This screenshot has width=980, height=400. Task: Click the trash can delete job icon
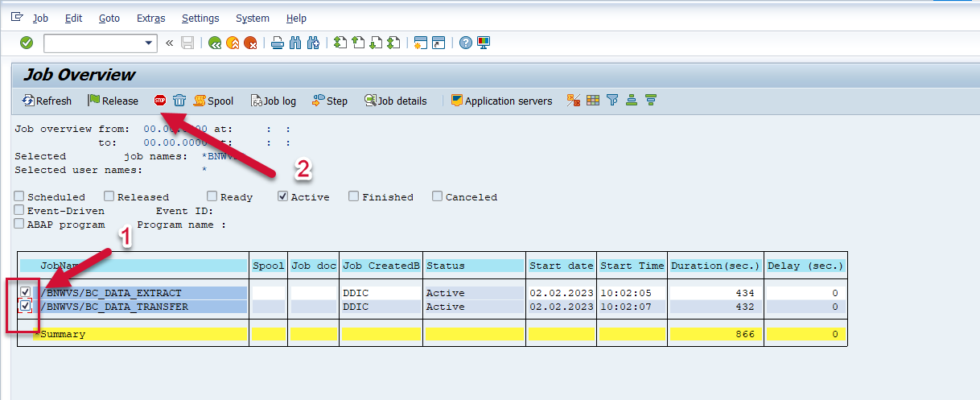tap(179, 101)
